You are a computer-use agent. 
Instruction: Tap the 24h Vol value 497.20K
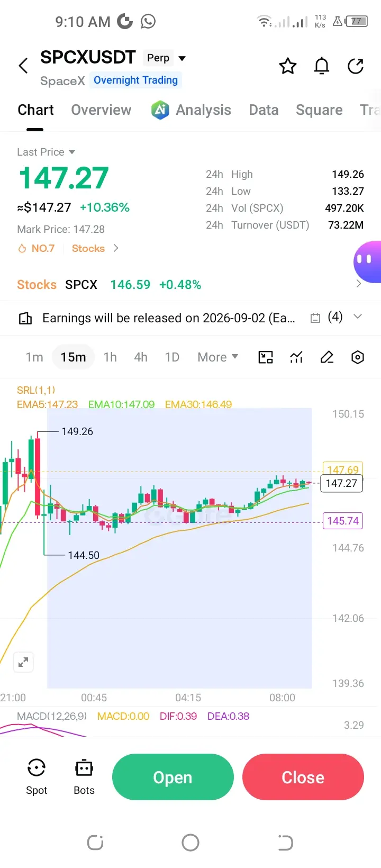(x=344, y=208)
